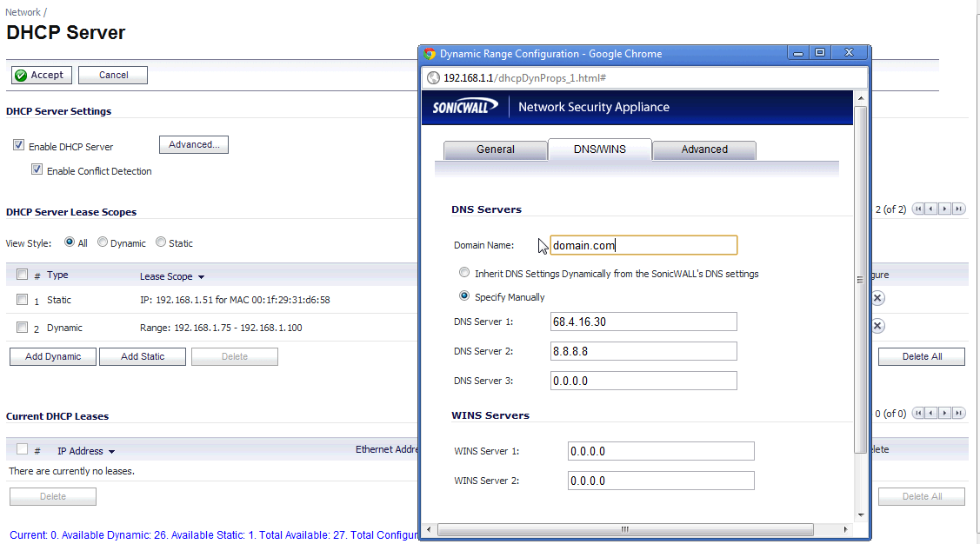Screen dimensions: 980x544
Task: Click the Ethernet Address column header
Action: pyautogui.click(x=386, y=449)
